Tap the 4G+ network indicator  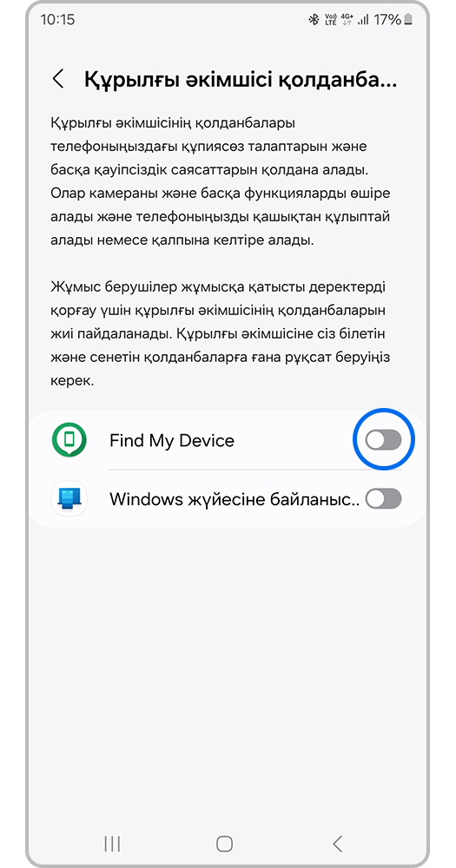pos(347,20)
